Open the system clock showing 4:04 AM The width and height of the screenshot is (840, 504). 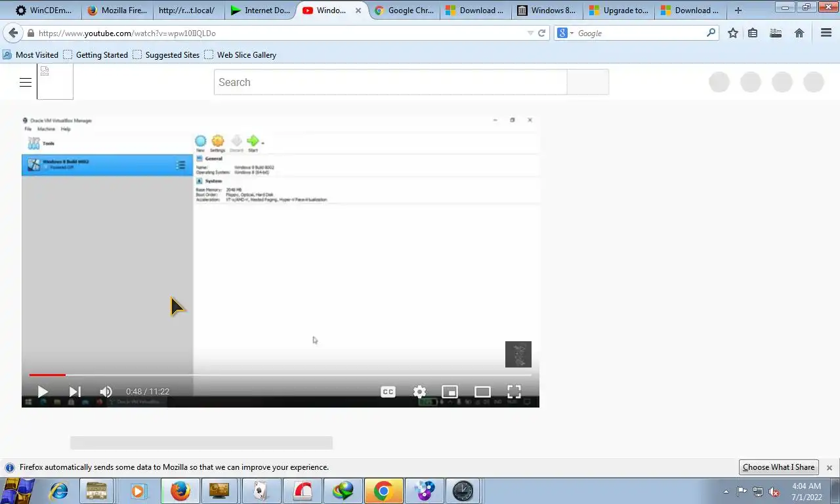point(807,492)
